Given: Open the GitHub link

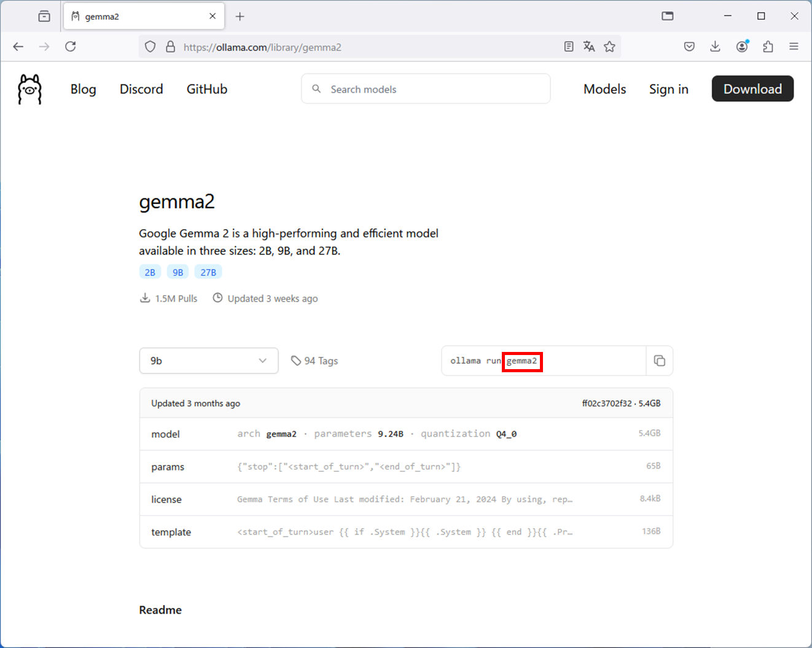Looking at the screenshot, I should click(206, 88).
